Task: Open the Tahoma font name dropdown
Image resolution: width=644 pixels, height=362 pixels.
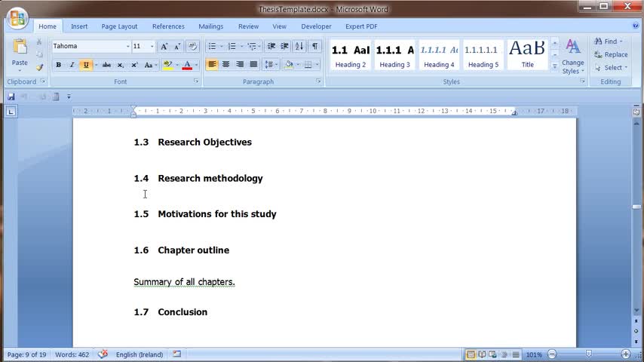Action: tap(127, 47)
